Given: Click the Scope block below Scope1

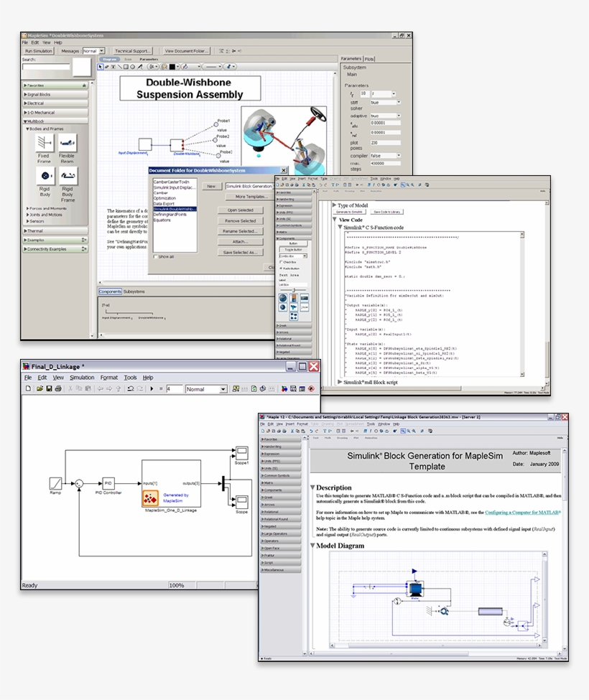Looking at the screenshot, I should [x=241, y=501].
